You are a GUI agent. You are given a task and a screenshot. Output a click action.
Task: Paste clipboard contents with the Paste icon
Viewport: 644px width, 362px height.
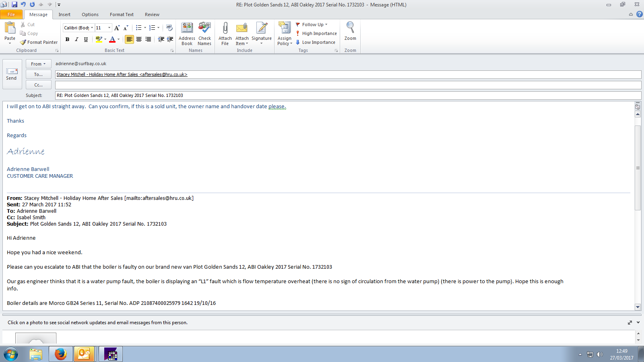(x=10, y=28)
